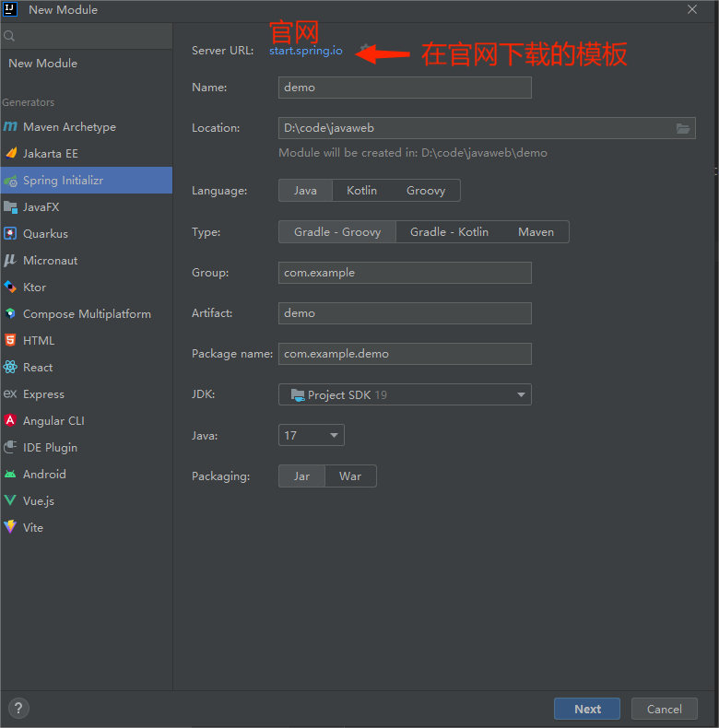The image size is (719, 728).
Task: Open the JDK Project SDK dropdown
Action: (405, 394)
